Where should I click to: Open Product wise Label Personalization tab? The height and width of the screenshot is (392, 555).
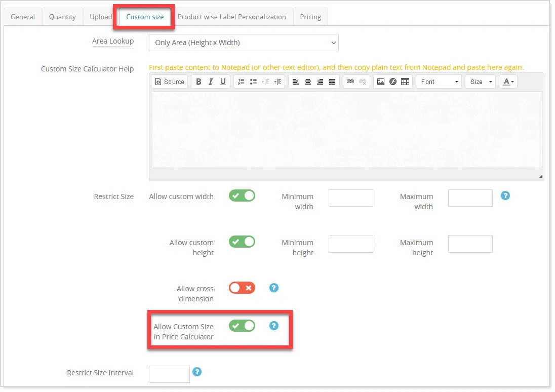point(232,17)
